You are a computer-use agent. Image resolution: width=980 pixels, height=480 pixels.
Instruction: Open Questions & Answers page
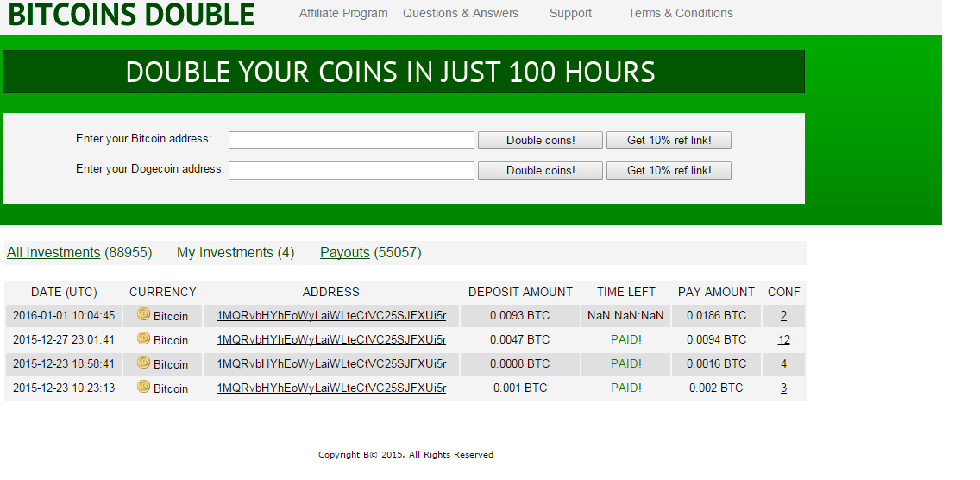pyautogui.click(x=460, y=13)
